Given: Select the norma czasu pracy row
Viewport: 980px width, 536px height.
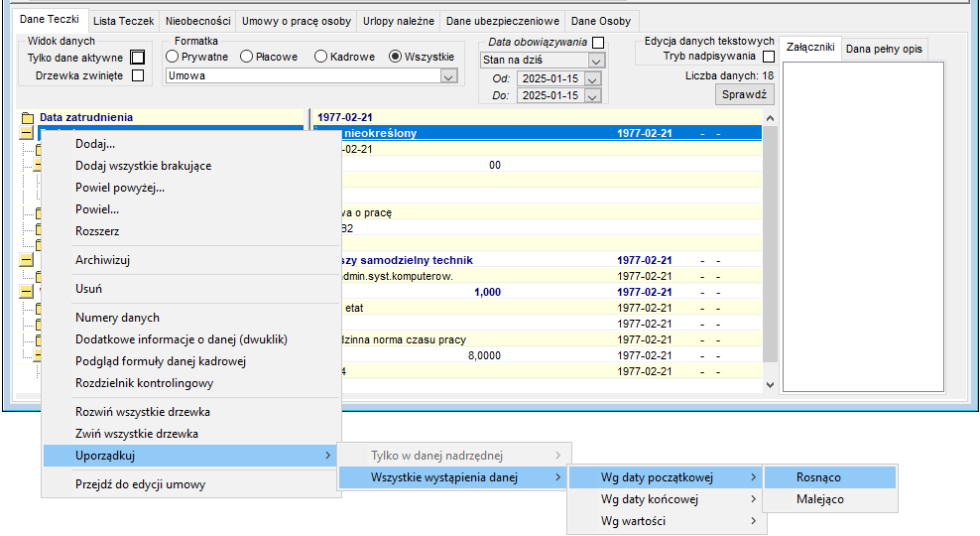Looking at the screenshot, I should coord(538,339).
